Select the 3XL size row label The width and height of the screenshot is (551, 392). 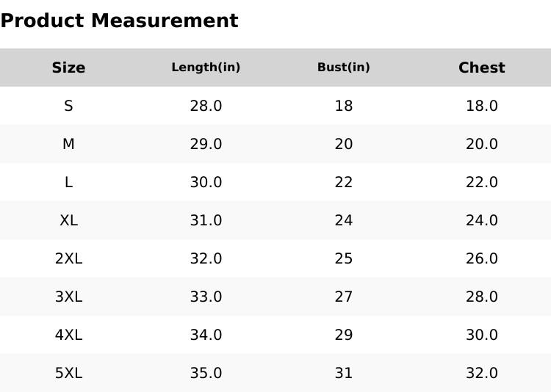(x=68, y=297)
